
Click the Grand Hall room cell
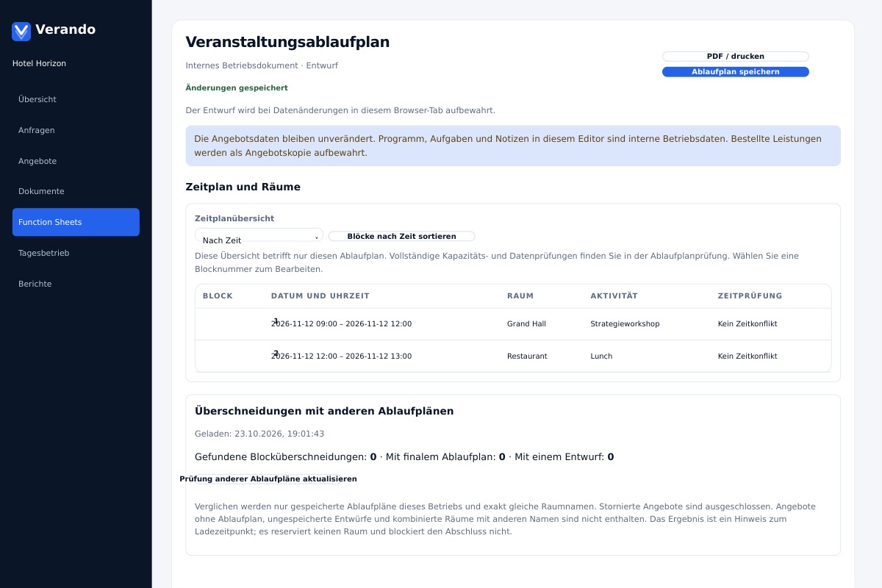526,324
